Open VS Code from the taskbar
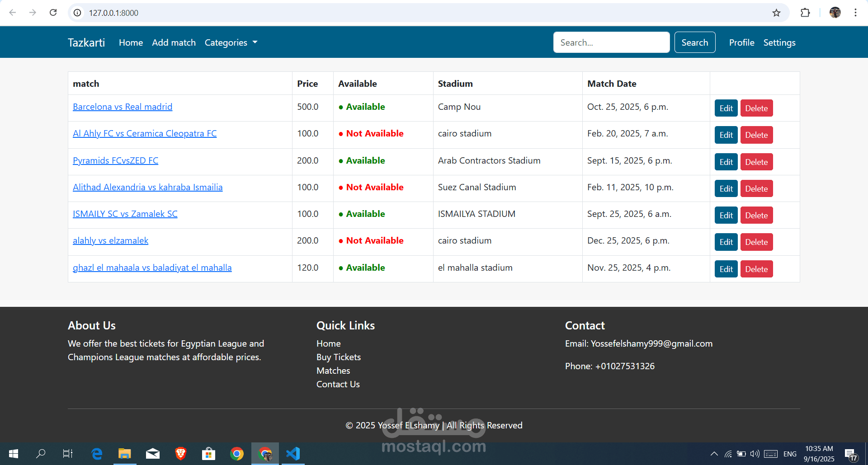Image resolution: width=868 pixels, height=465 pixels. pos(293,454)
